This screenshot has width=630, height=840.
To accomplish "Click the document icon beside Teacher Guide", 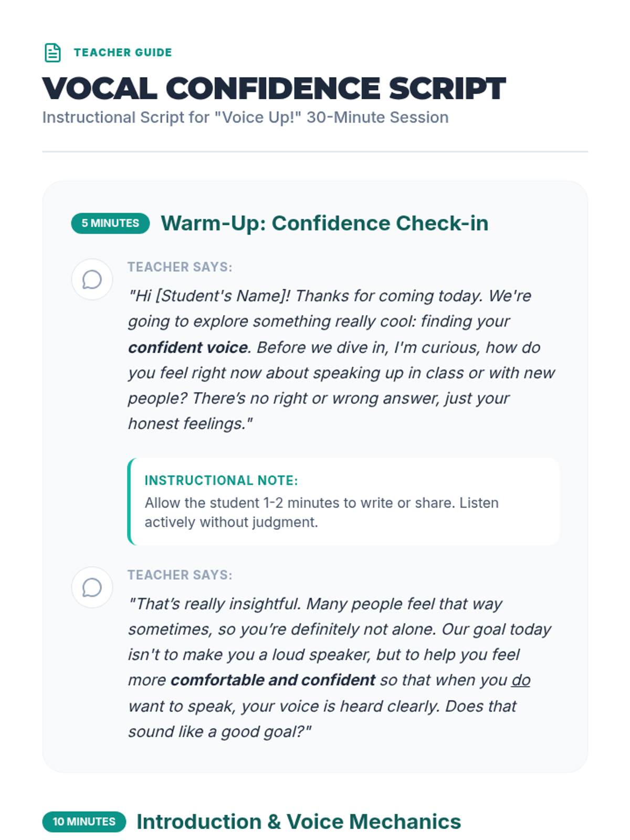I will pos(52,52).
